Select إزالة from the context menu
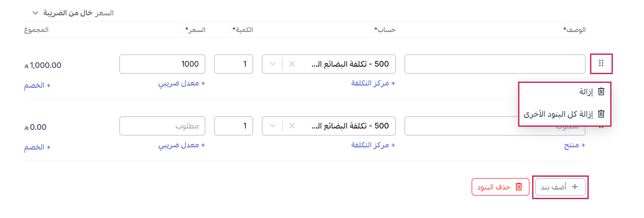Viewport: 644px width, 218px height. tap(586, 91)
